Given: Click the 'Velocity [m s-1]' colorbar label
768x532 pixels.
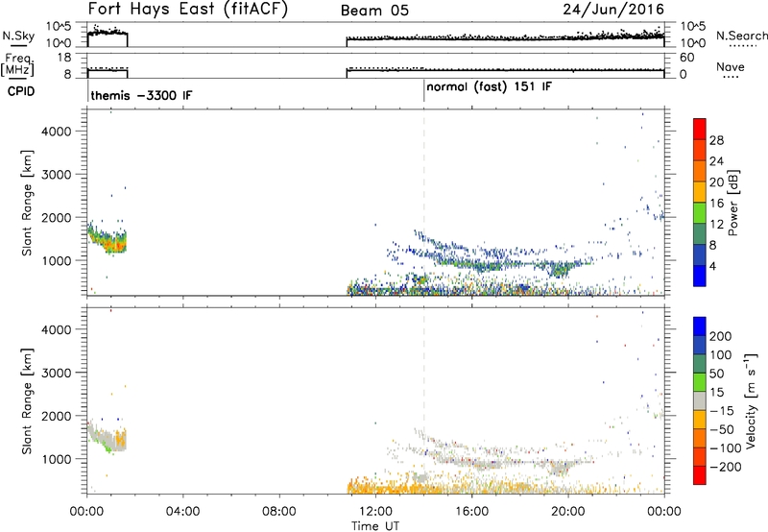Looking at the screenshot, I should (x=750, y=400).
